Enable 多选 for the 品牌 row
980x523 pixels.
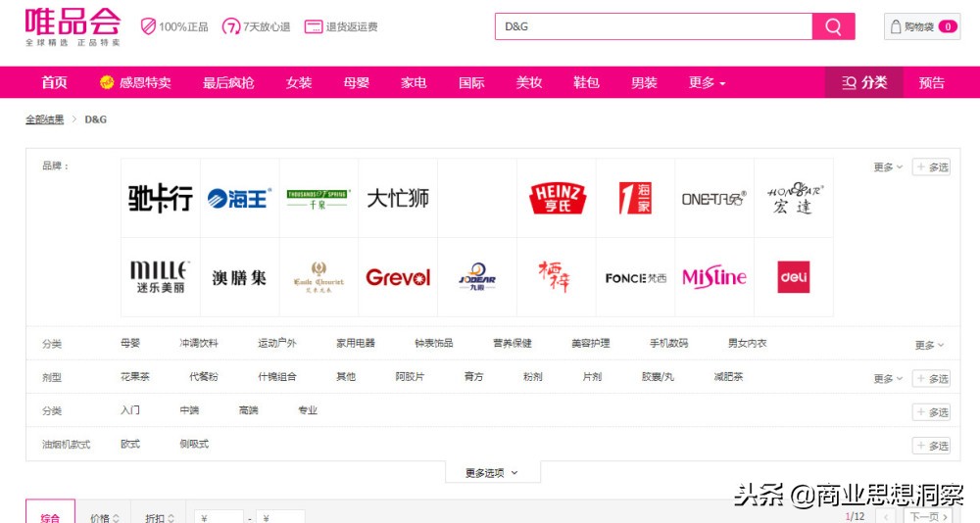pos(931,166)
